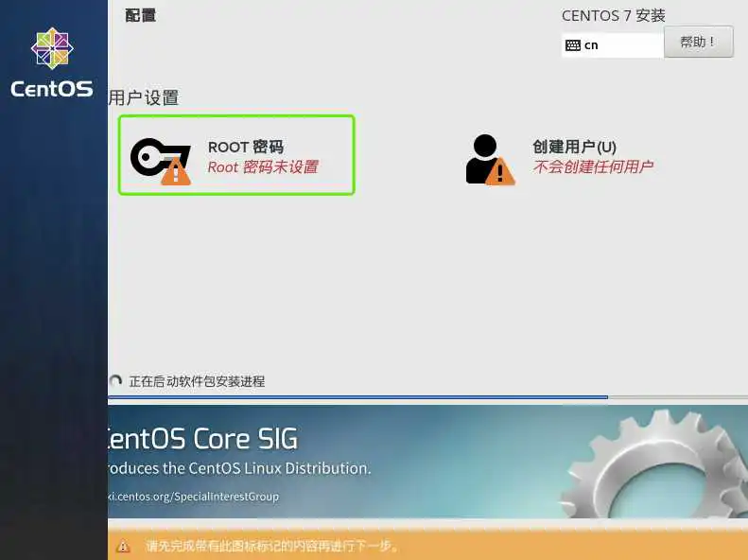Image resolution: width=748 pixels, height=560 pixels.
Task: Click the warning triangle in bottom bar
Action: pos(123,546)
